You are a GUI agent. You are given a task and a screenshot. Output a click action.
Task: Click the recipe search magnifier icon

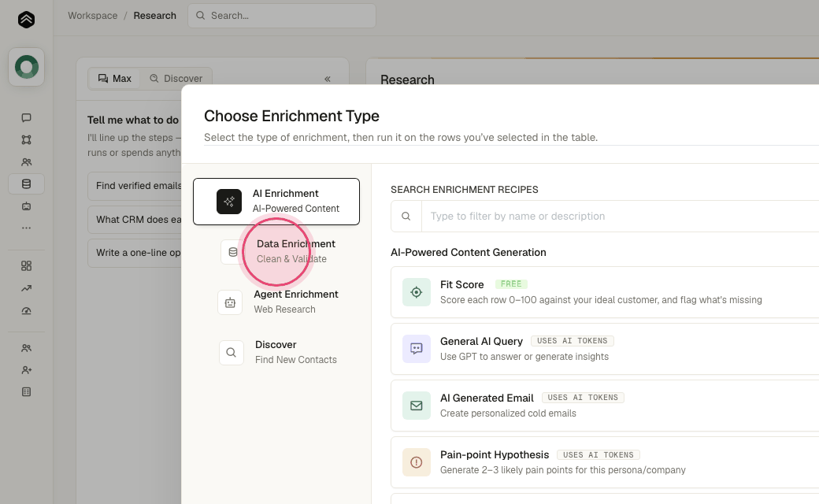click(406, 217)
